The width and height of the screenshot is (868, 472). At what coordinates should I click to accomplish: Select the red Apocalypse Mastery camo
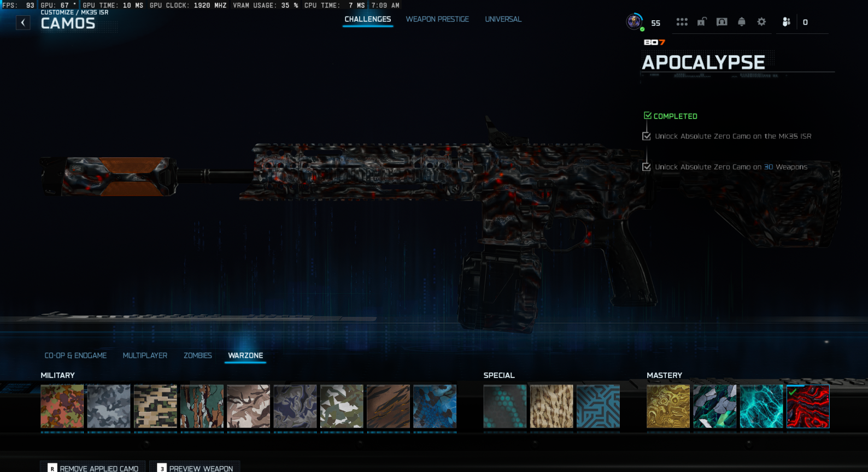[x=808, y=406]
